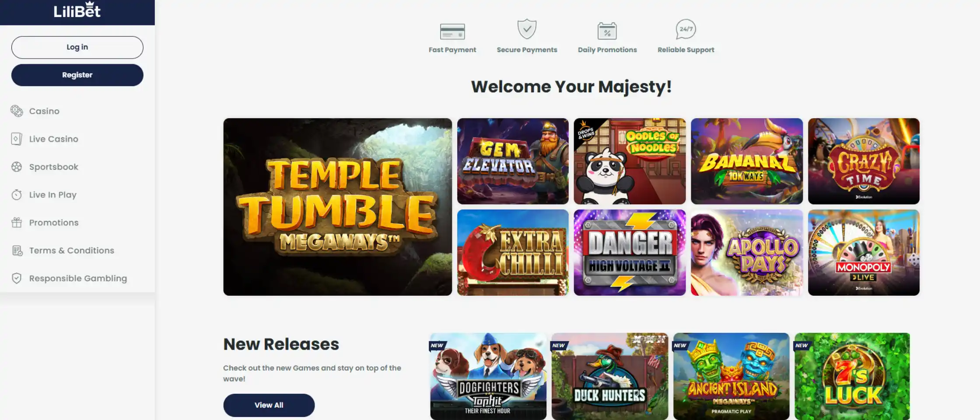This screenshot has height=420, width=980.
Task: Click the Casino chips icon in sidebar
Action: point(17,111)
